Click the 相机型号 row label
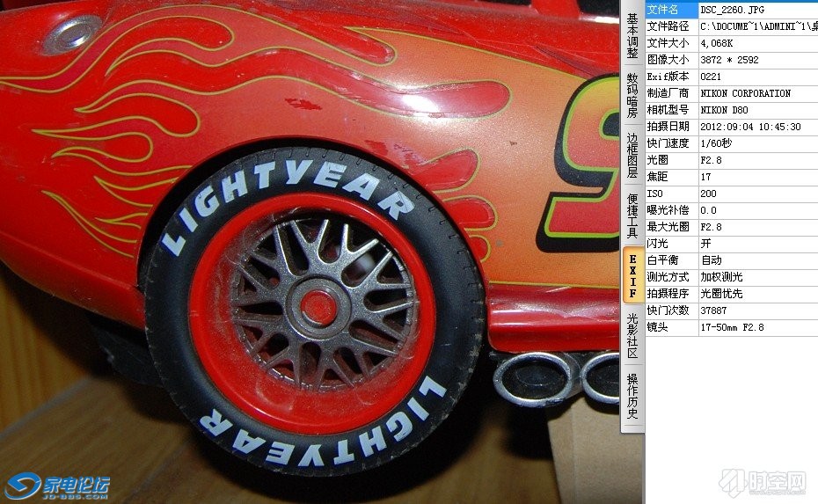 tap(668, 110)
